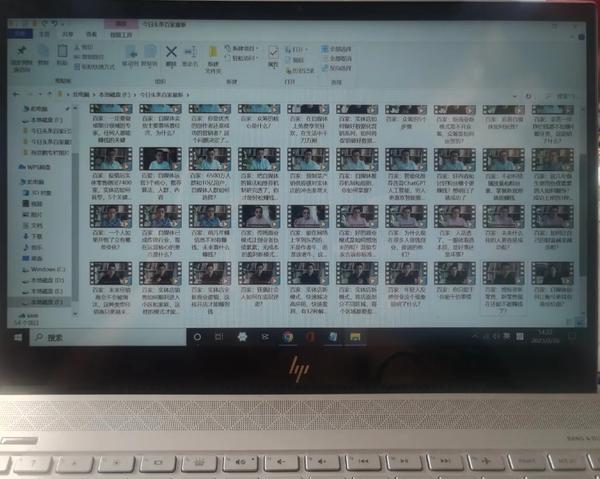Switch to large thumbnails view in status bar

[582, 323]
